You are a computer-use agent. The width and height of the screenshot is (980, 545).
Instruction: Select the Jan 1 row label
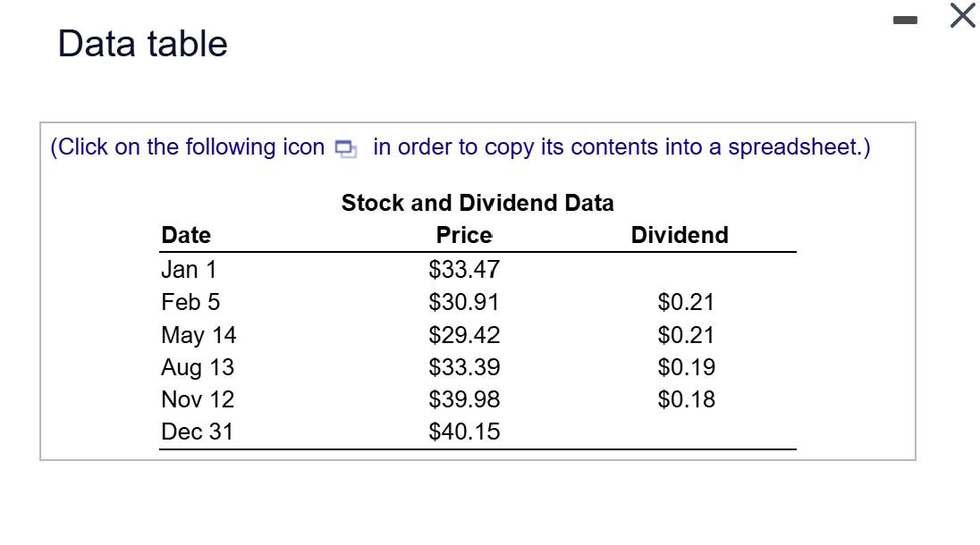pos(187,269)
